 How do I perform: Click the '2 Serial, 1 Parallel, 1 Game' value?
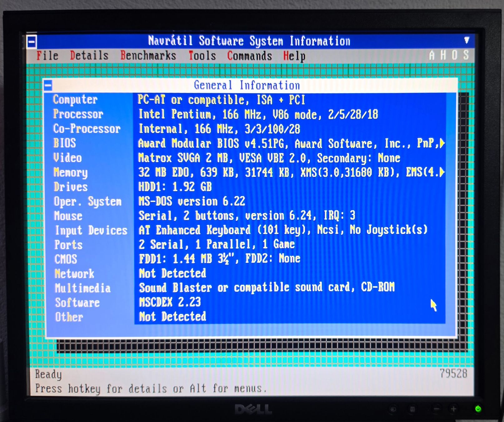[217, 244]
